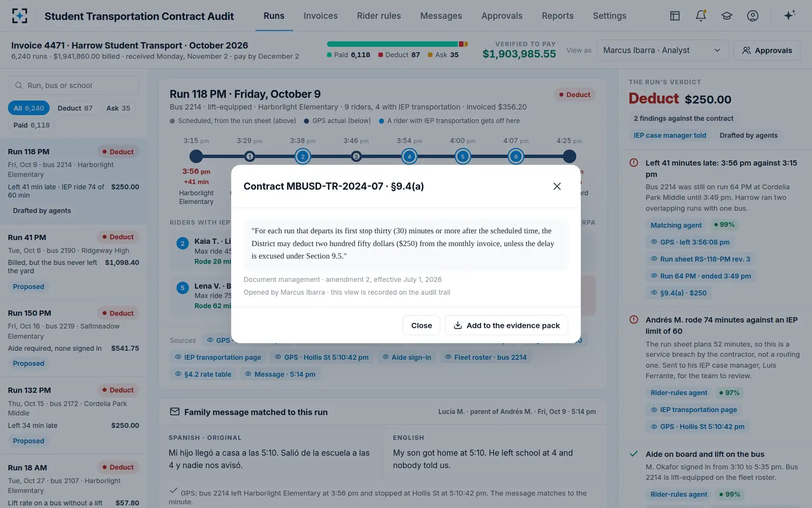Click the app logo icon
The height and width of the screenshot is (508, 812).
point(20,16)
